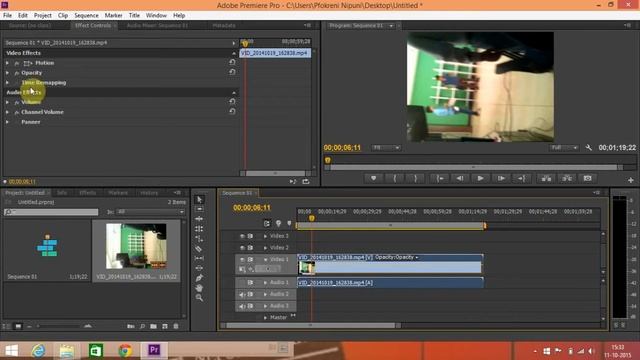Screen dimensions: 640x360
Task: Open the Sequence menu
Action: (86, 15)
